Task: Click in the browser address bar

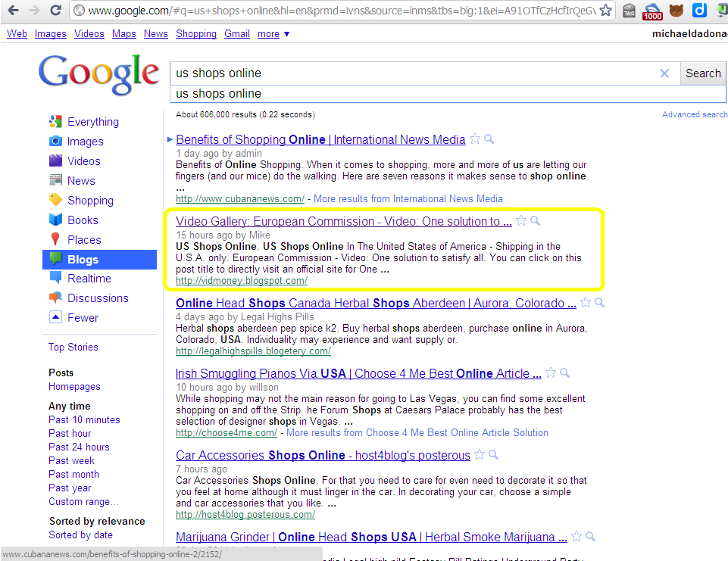Action: point(341,10)
